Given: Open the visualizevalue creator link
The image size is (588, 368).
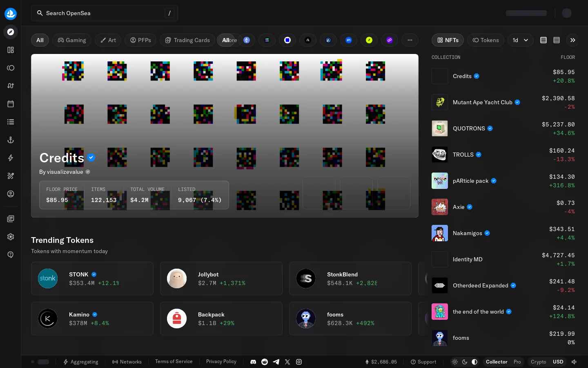Looking at the screenshot, I should [65, 172].
